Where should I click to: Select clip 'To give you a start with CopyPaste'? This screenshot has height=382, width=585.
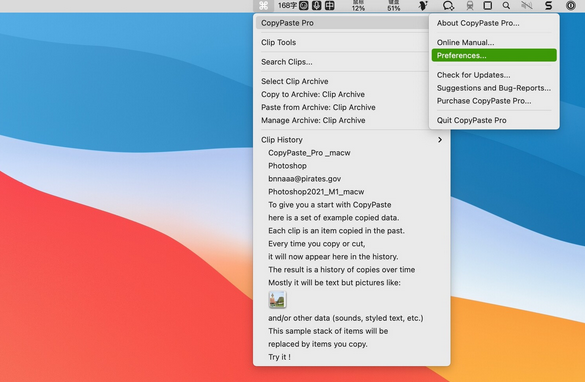tap(351, 205)
